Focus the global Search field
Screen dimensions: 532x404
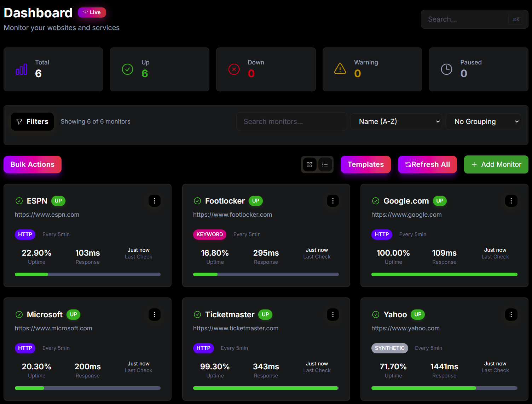pos(474,19)
